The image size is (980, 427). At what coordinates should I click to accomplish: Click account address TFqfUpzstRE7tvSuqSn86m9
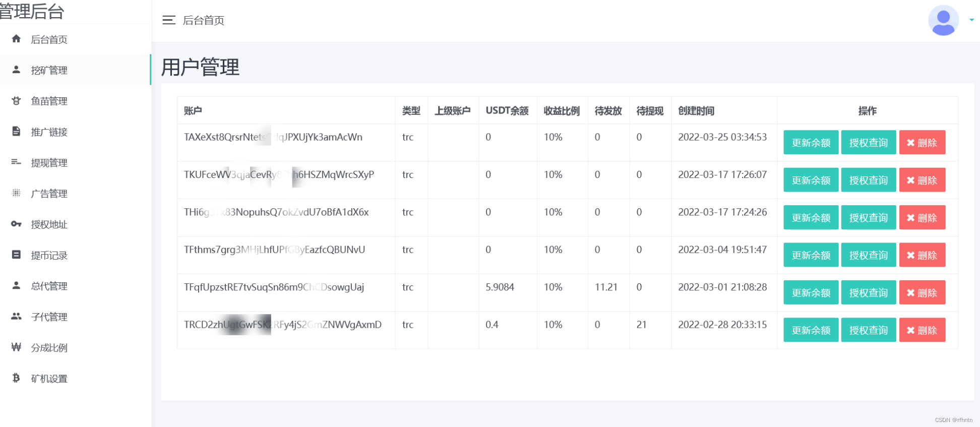274,287
